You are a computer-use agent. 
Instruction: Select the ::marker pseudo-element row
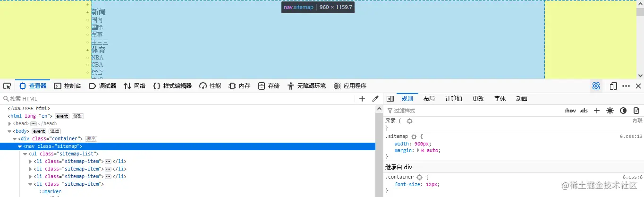coord(50,191)
